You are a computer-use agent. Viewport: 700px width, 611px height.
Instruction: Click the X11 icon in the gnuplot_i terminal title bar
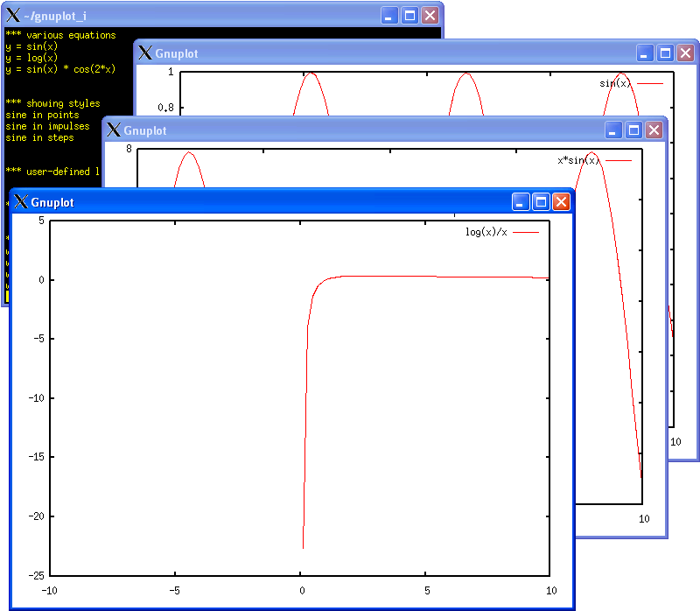coord(13,15)
